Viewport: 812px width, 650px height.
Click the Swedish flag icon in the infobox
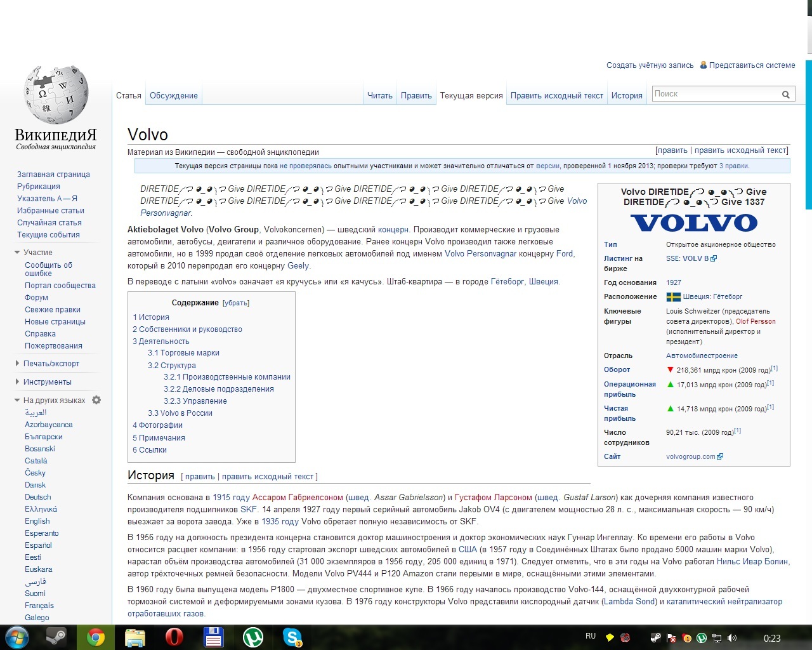673,296
